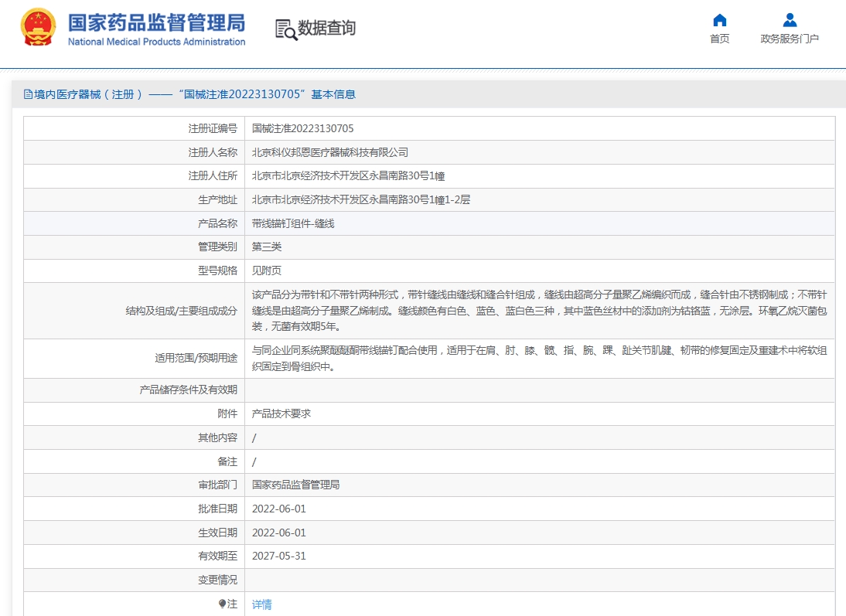
Task: Go to the 首页 home icon
Action: point(720,21)
